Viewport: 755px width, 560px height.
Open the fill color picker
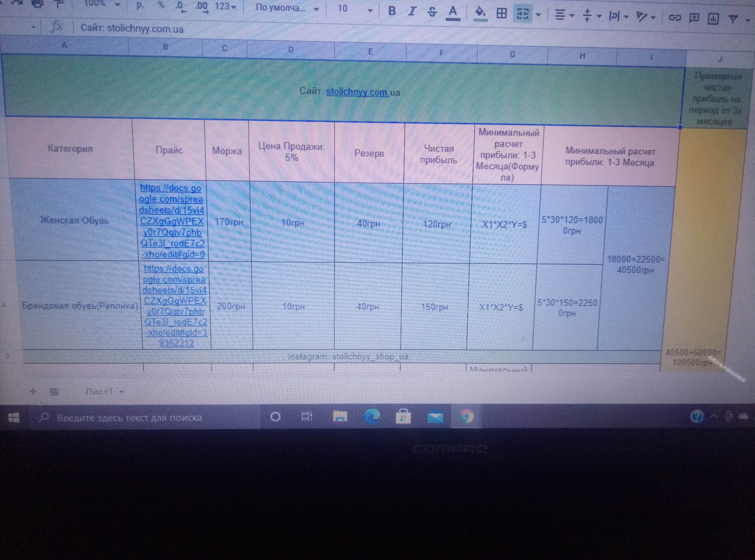480,14
